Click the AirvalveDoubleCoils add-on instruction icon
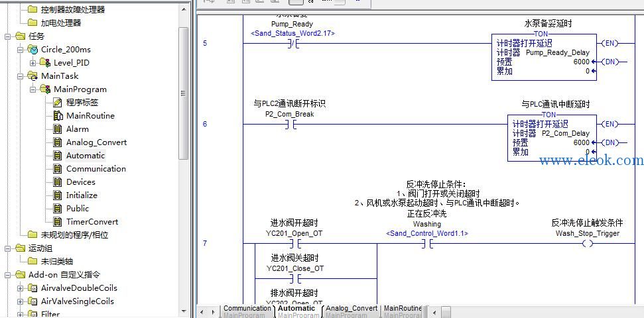 click(32, 288)
